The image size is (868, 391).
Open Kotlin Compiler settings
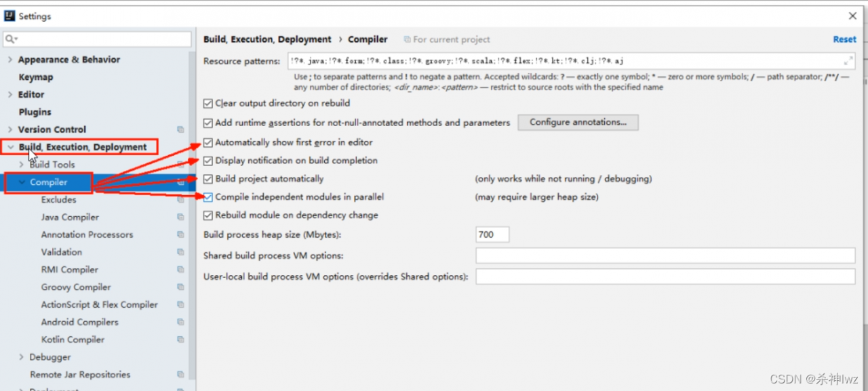(73, 339)
